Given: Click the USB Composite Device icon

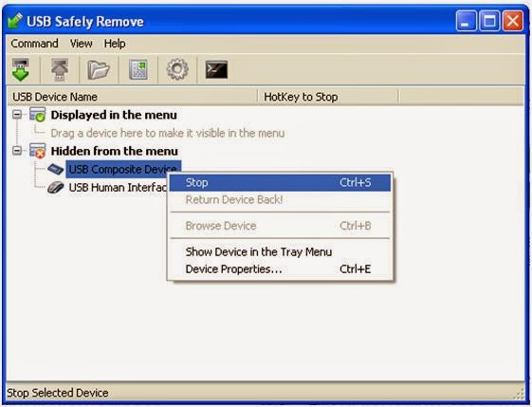Looking at the screenshot, I should [56, 169].
